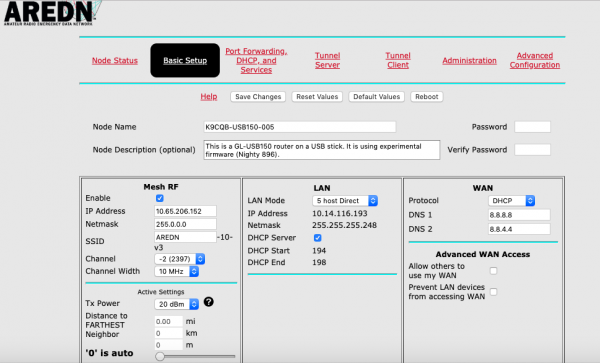Open the WAN Protocol dropdown

click(512, 201)
